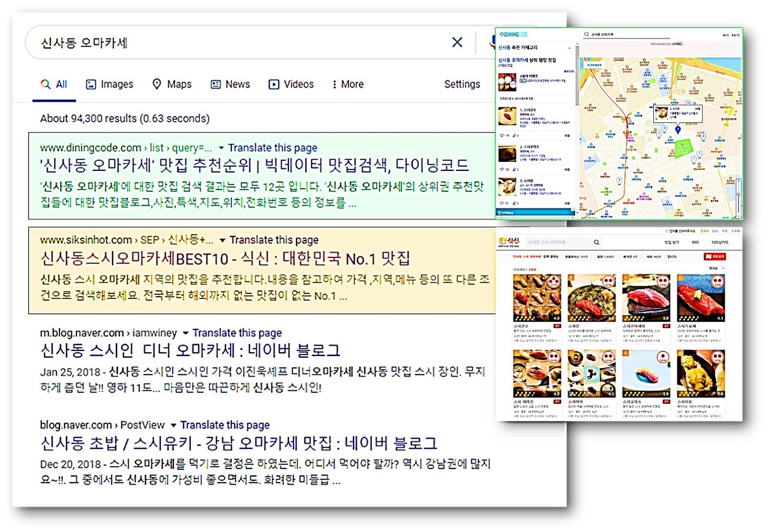Screen dimensions: 768x532
Task: Open the 인기순 sort dropdown
Action: point(716,268)
